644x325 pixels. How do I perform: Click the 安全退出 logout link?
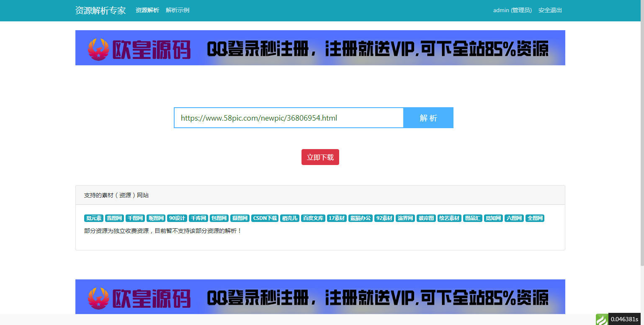point(550,10)
